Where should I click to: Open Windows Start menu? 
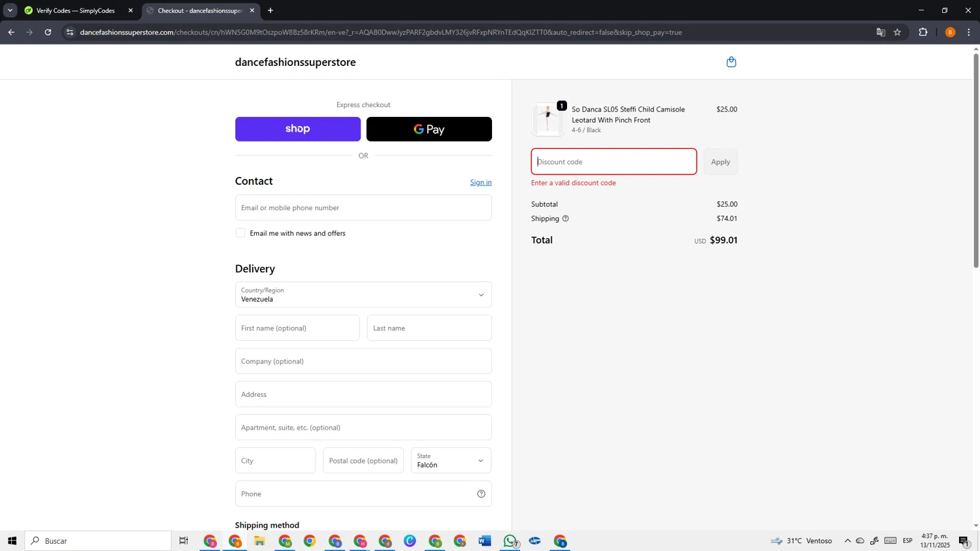[x=12, y=541]
